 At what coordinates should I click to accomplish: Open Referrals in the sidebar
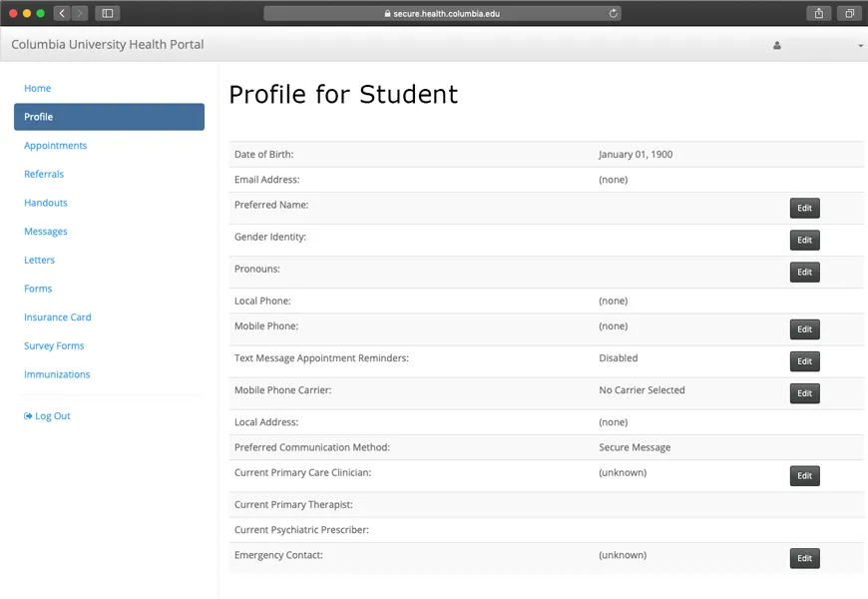click(x=44, y=174)
